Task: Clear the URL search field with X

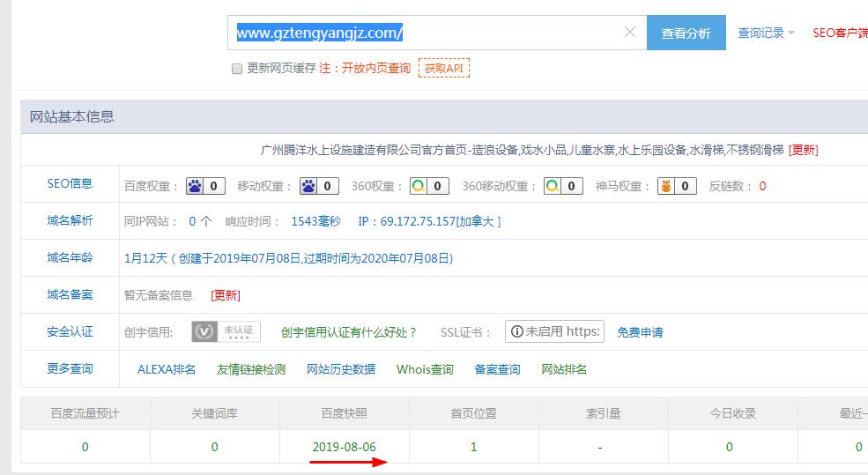Action: coord(630,32)
